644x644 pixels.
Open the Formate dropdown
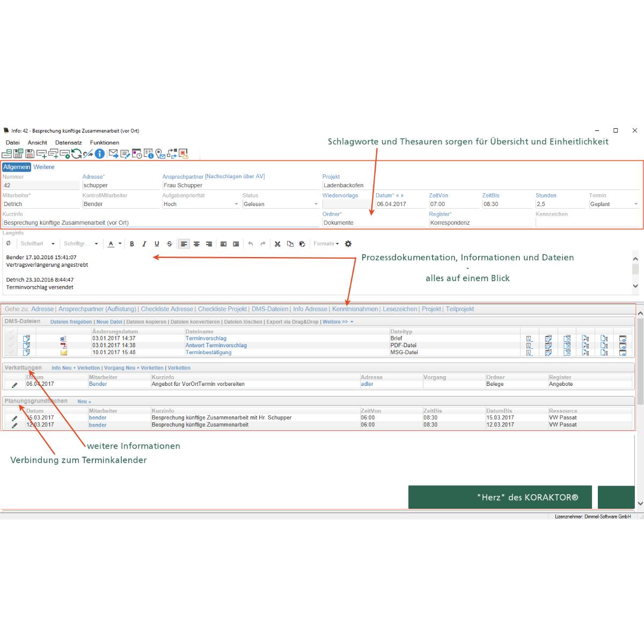click(x=326, y=244)
